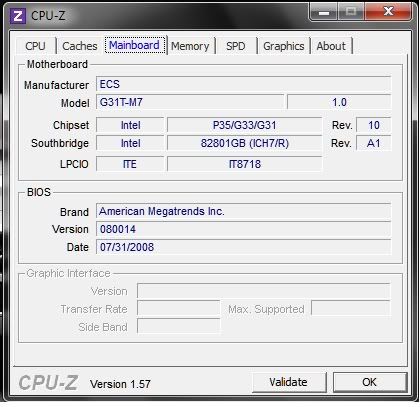Click the BIOS Date 07/31/2008 field

pyautogui.click(x=243, y=247)
